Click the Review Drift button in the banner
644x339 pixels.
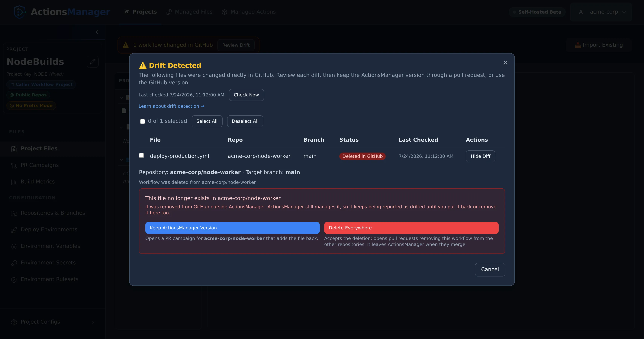coord(236,45)
